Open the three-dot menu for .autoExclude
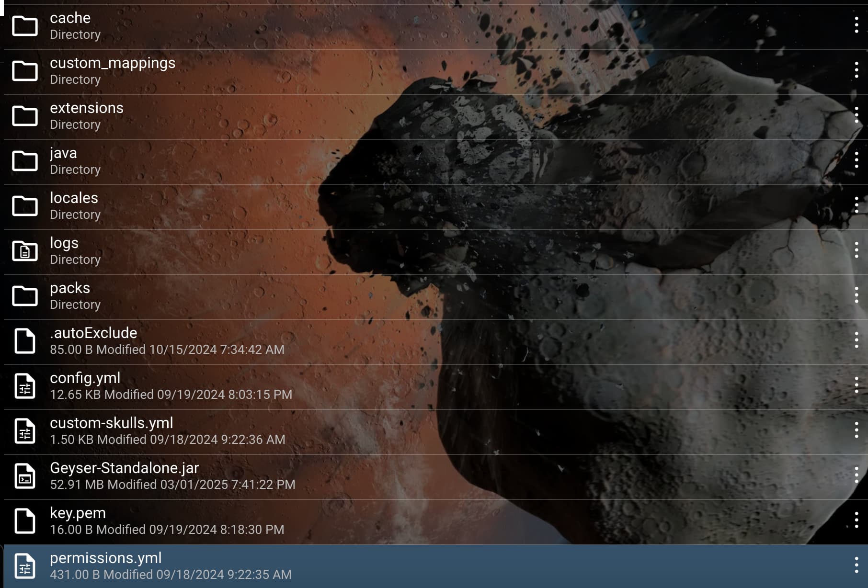This screenshot has height=588, width=868. (x=857, y=340)
